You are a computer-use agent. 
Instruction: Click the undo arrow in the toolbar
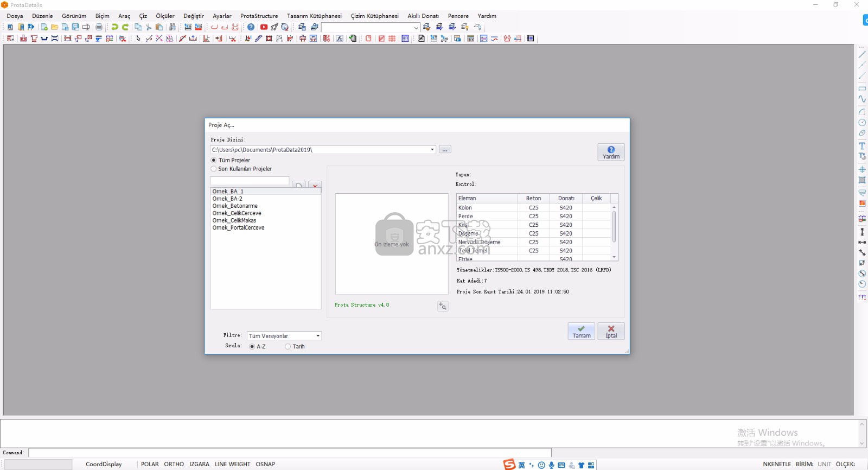(x=114, y=27)
